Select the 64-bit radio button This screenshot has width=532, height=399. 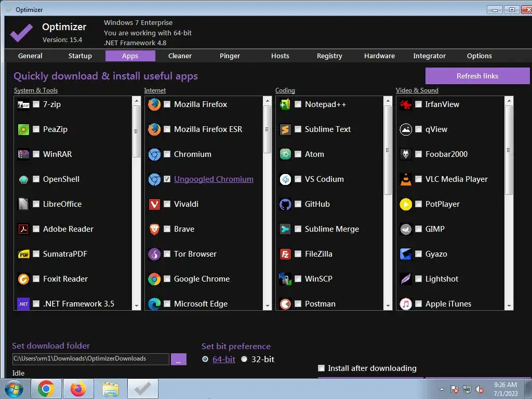(205, 359)
